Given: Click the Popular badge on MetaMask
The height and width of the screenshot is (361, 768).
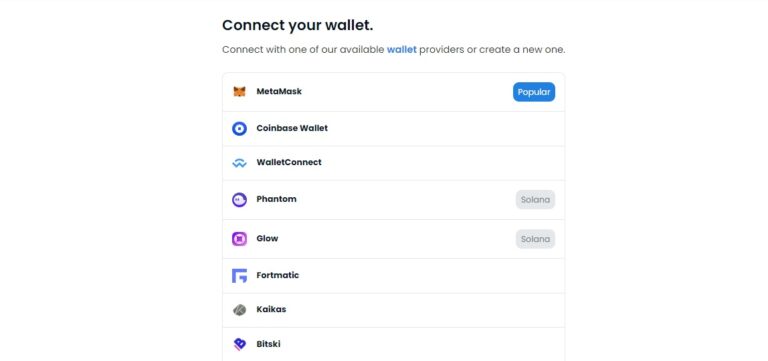Looking at the screenshot, I should [x=534, y=92].
